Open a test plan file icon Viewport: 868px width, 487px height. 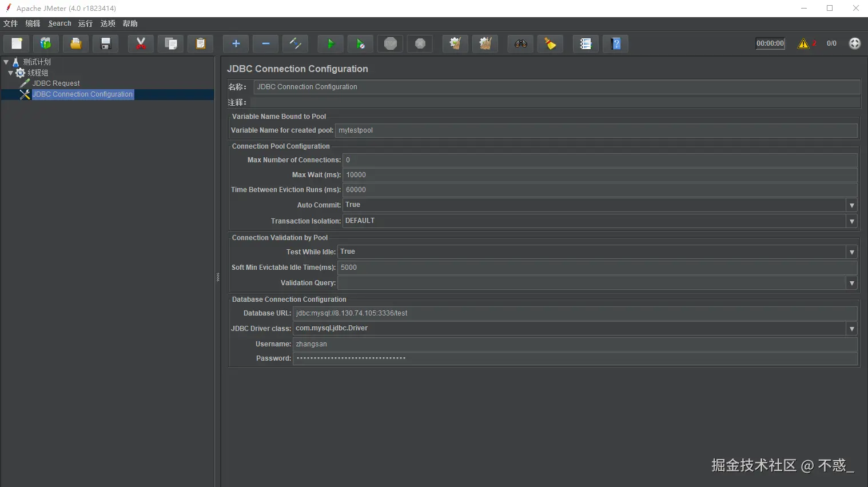pyautogui.click(x=75, y=43)
